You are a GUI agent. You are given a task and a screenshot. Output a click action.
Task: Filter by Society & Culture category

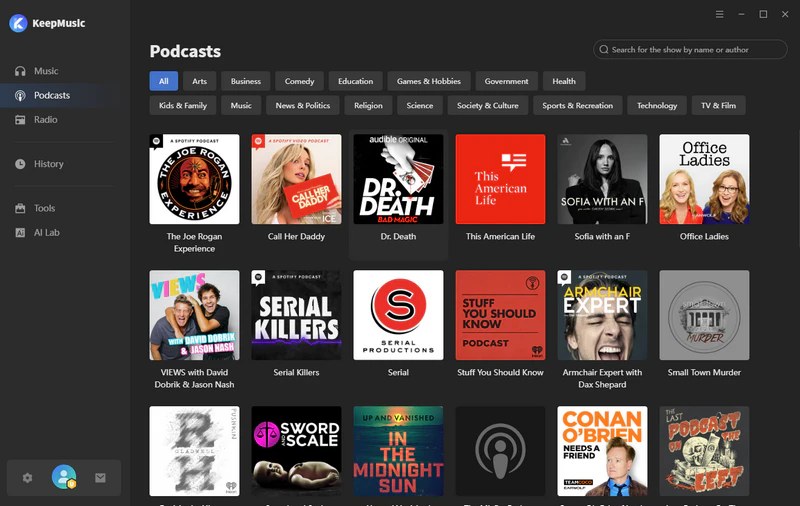click(x=488, y=106)
